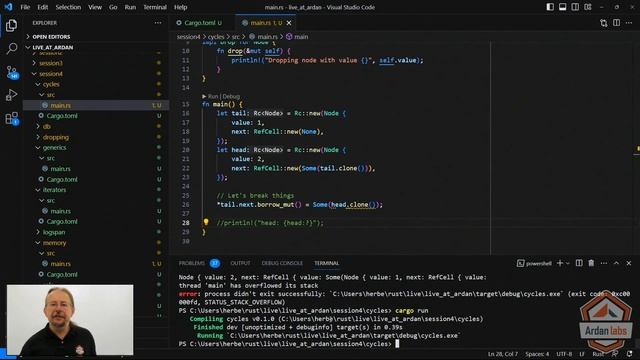Split the terminal pane
Screen dimensions: 640x360
click(x=579, y=263)
